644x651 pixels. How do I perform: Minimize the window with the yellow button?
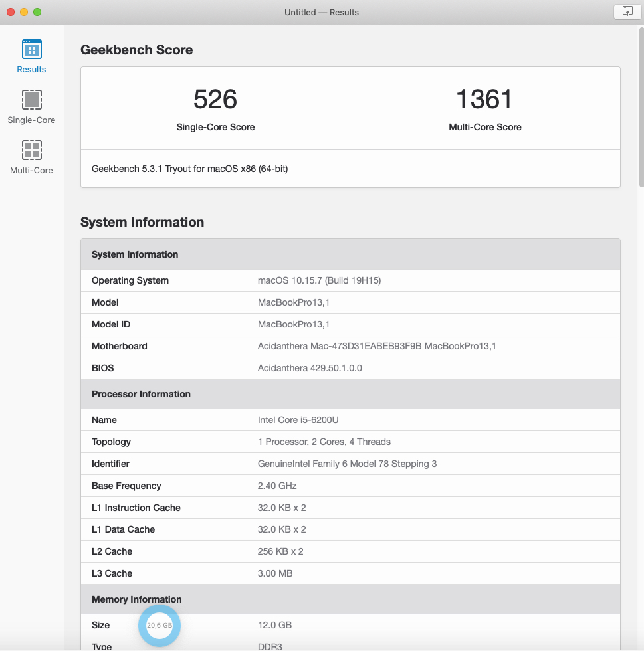tap(24, 12)
